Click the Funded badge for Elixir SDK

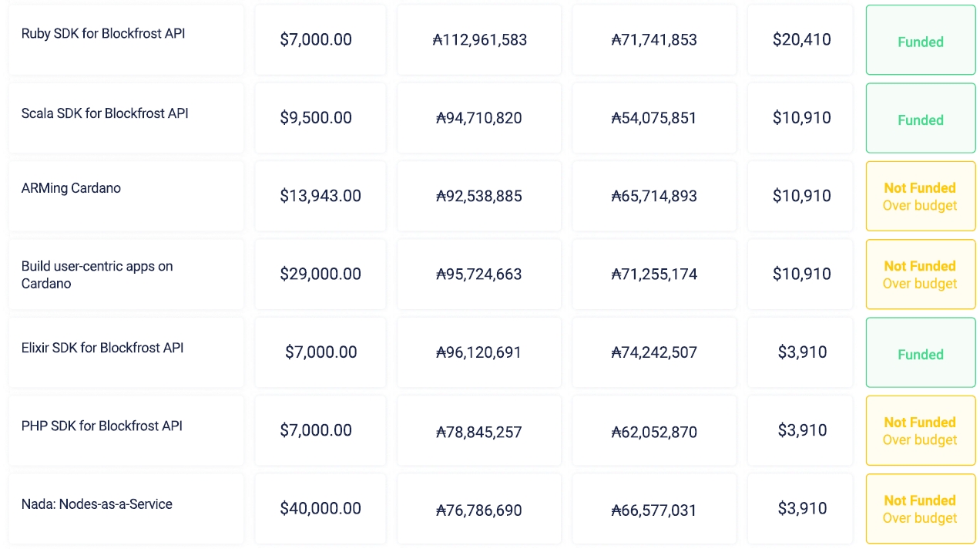[921, 355]
